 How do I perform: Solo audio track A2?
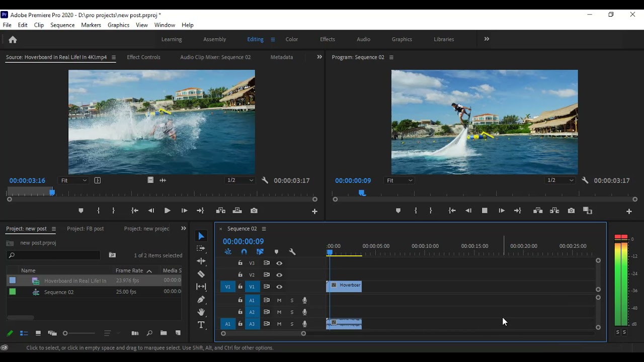pos(292,312)
